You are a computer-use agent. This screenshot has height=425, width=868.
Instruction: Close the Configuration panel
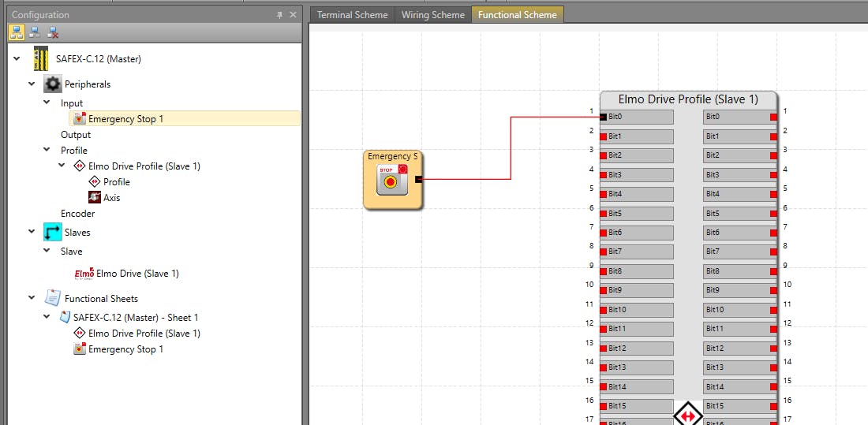coord(293,15)
